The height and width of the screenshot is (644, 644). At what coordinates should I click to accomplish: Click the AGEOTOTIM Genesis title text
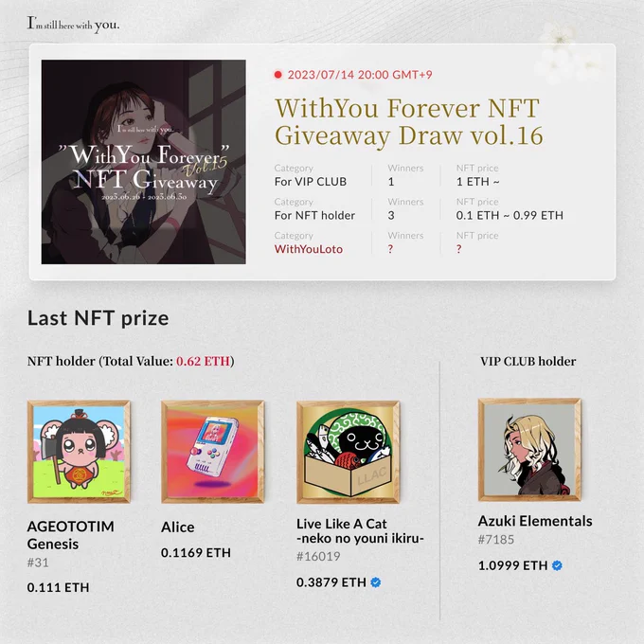pos(71,535)
